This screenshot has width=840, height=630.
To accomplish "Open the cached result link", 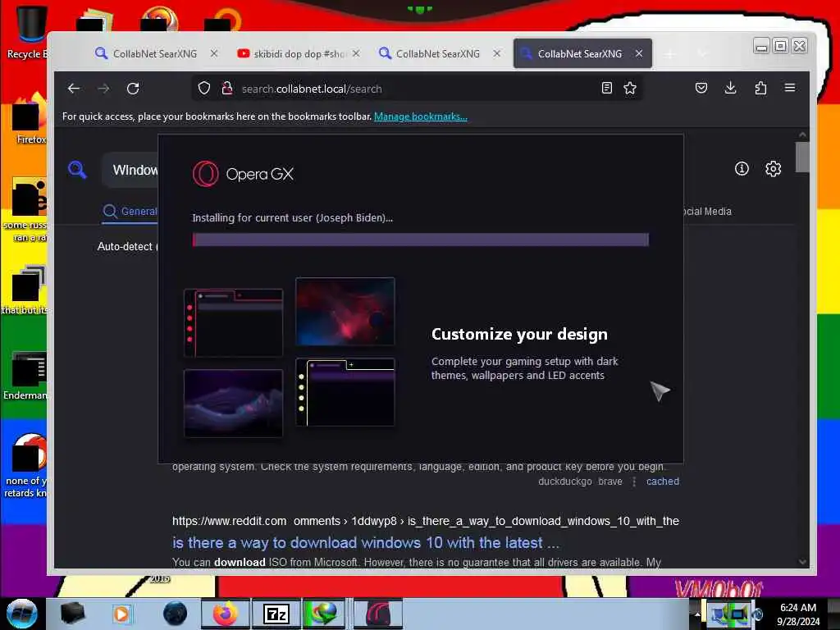I will click(x=663, y=481).
